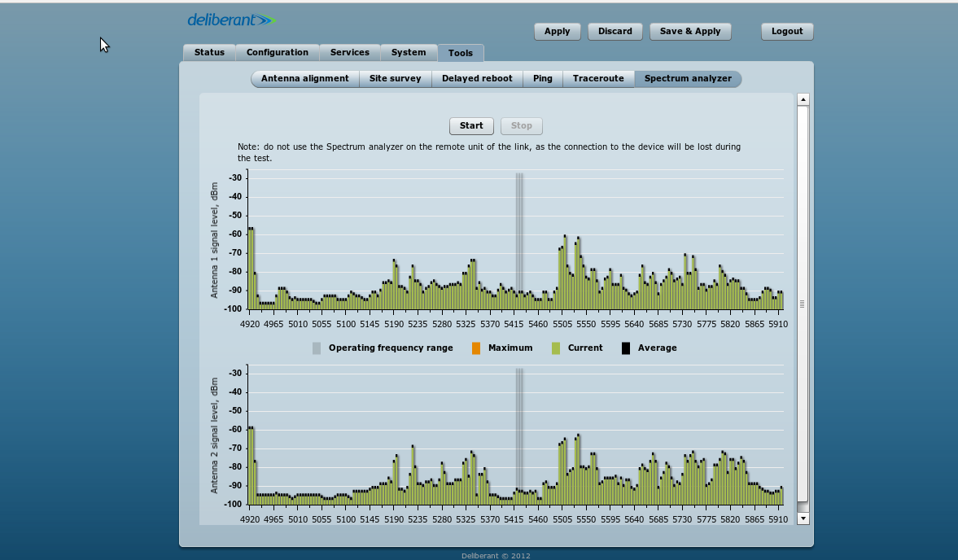Open the Services tab
Viewport: 958px width, 560px height.
coord(350,53)
